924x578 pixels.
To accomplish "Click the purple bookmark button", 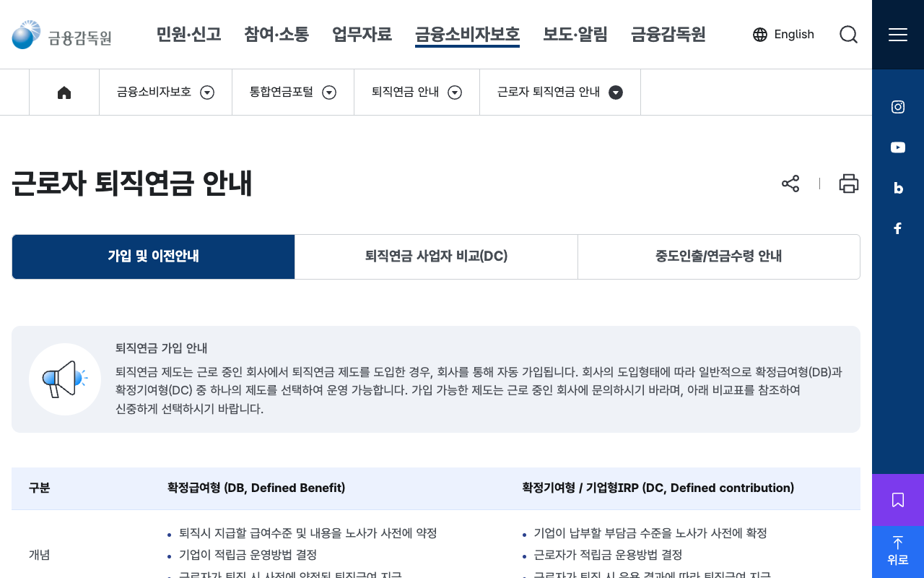I will point(898,500).
